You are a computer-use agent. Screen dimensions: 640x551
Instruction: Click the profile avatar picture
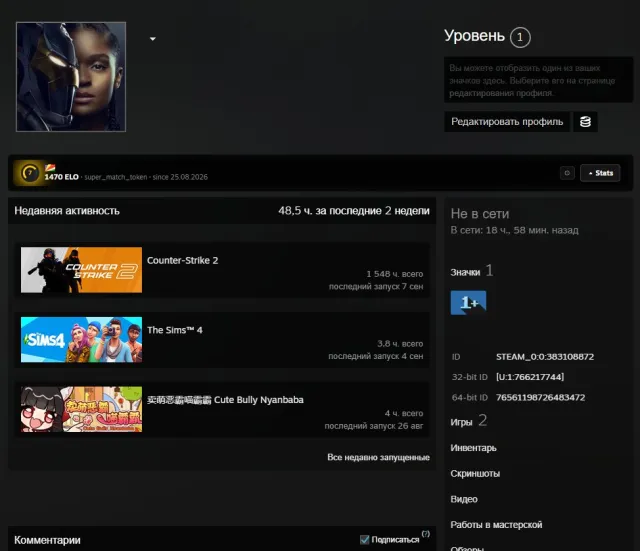pos(71,77)
